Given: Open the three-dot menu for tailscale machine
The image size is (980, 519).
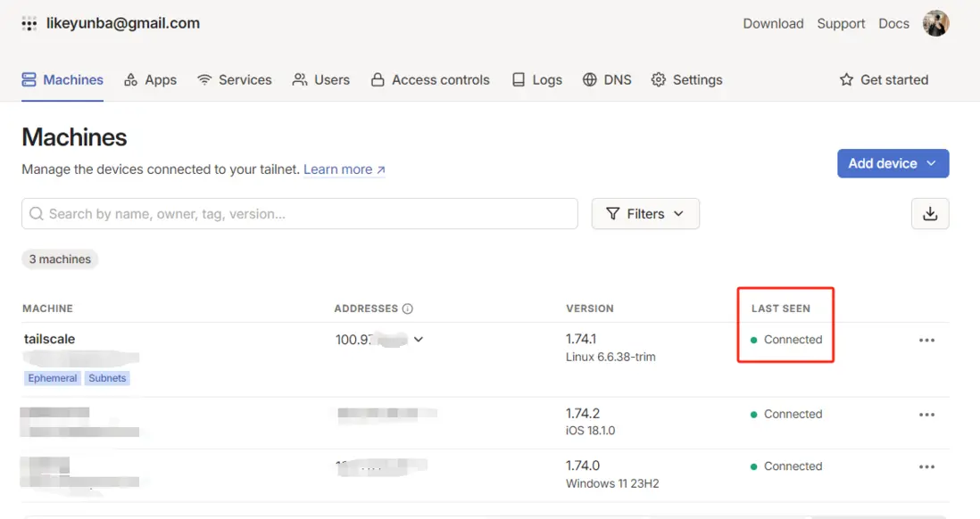Looking at the screenshot, I should click(x=926, y=340).
